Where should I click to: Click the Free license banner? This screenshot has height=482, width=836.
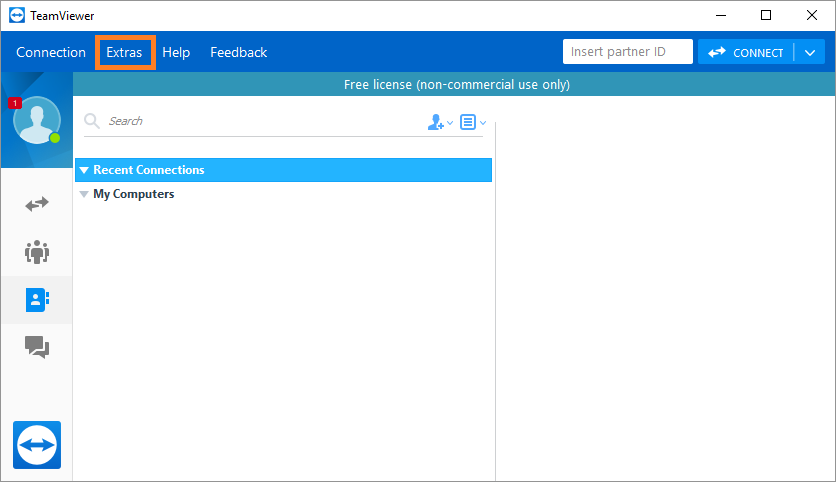pos(454,84)
